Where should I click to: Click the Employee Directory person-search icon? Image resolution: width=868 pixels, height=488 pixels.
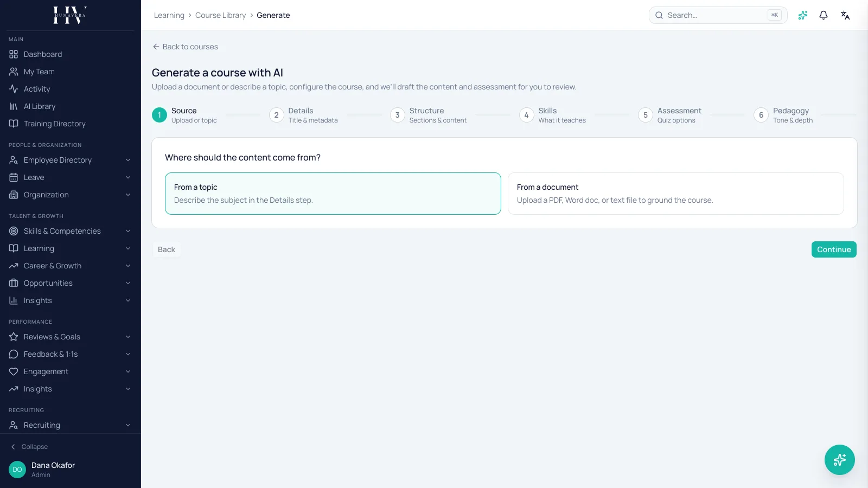[14, 160]
